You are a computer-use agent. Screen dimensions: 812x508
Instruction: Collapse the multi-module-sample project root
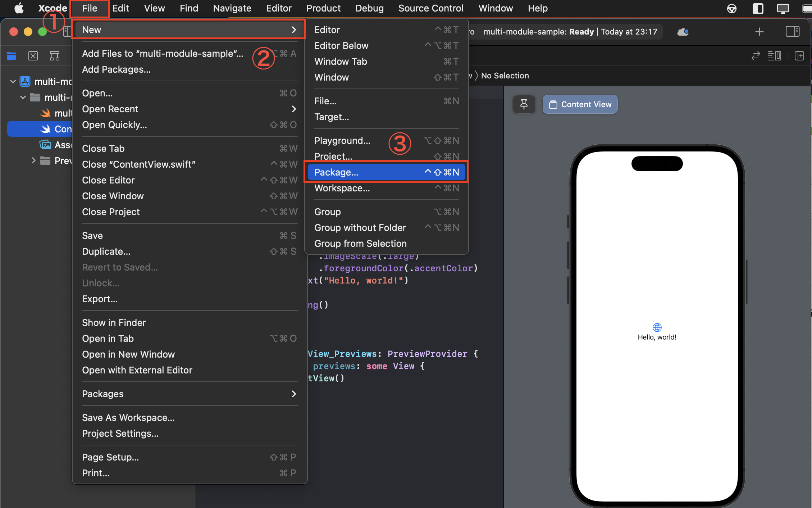click(13, 82)
